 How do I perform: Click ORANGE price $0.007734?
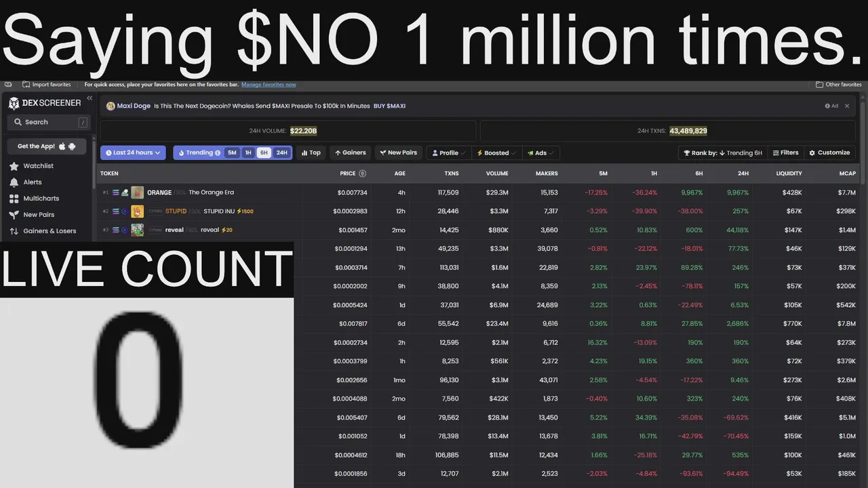tap(352, 192)
